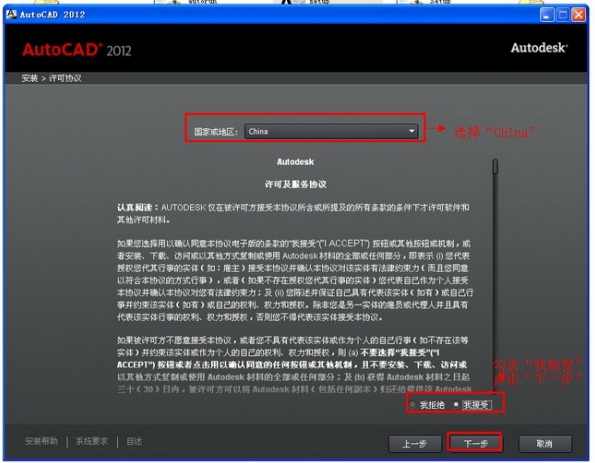Open the country or region dropdown showing China
595x463 pixels.
pos(331,131)
